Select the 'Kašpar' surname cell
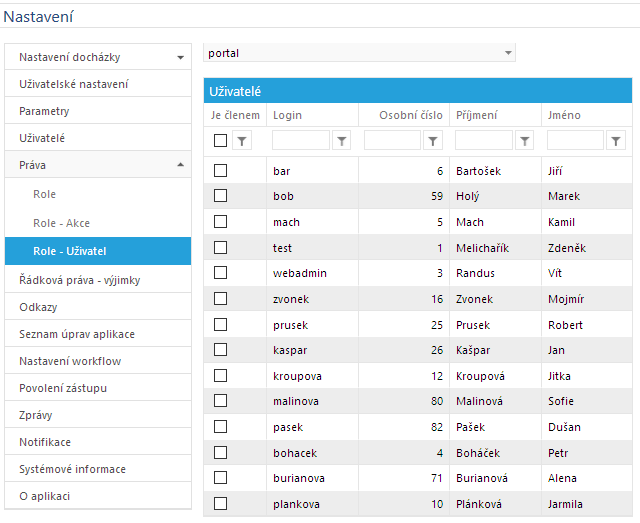 [496, 350]
